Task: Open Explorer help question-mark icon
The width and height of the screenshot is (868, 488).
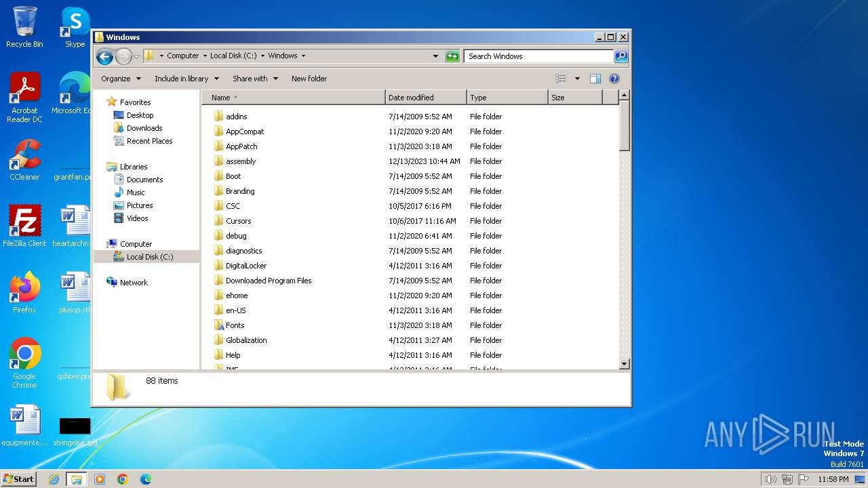Action: tap(614, 79)
